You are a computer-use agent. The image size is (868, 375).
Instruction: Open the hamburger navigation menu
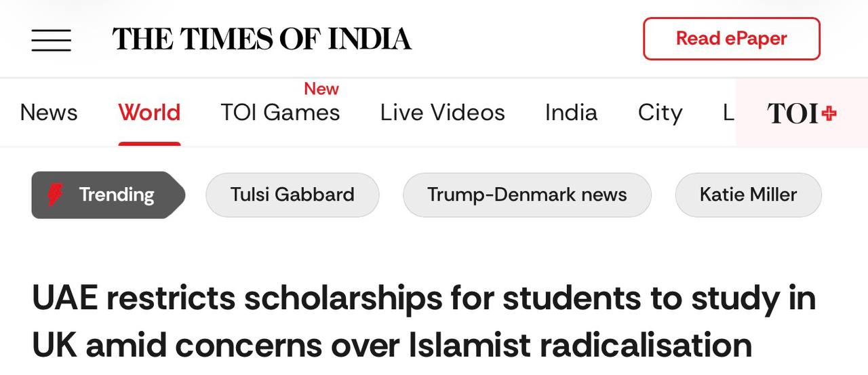(x=51, y=40)
